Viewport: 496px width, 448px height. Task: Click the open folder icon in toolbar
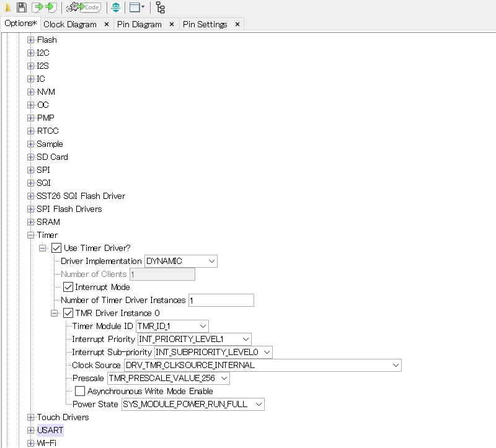pos(7,7)
